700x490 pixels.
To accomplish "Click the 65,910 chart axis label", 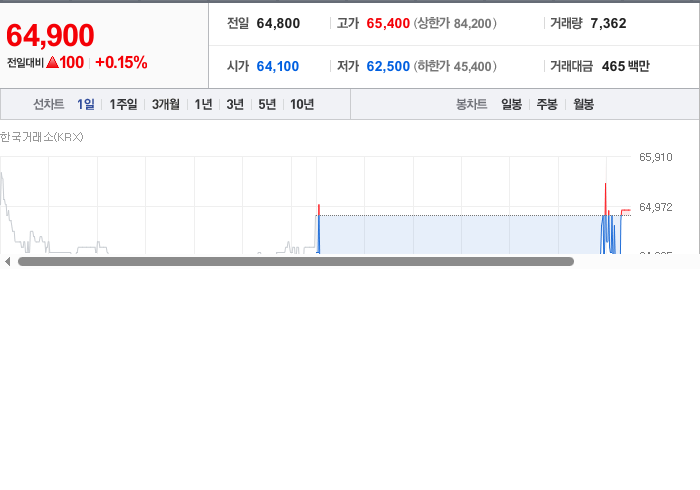I will pyautogui.click(x=655, y=157).
